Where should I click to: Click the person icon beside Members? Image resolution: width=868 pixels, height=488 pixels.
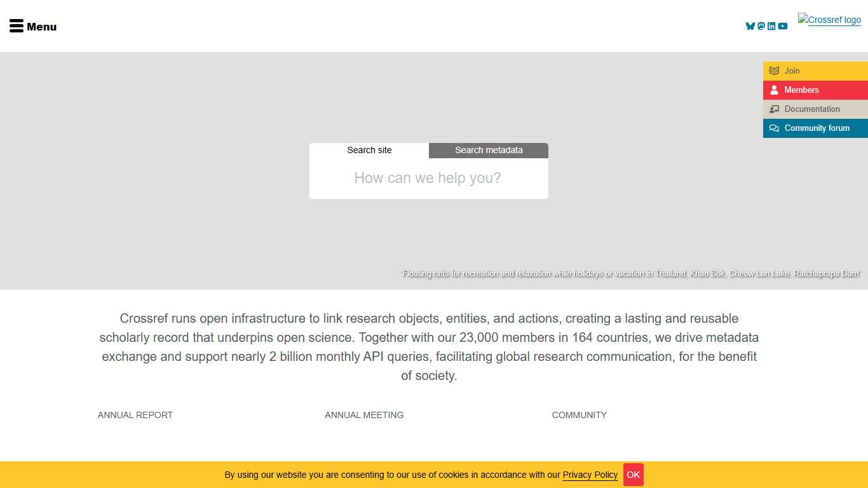coord(774,90)
